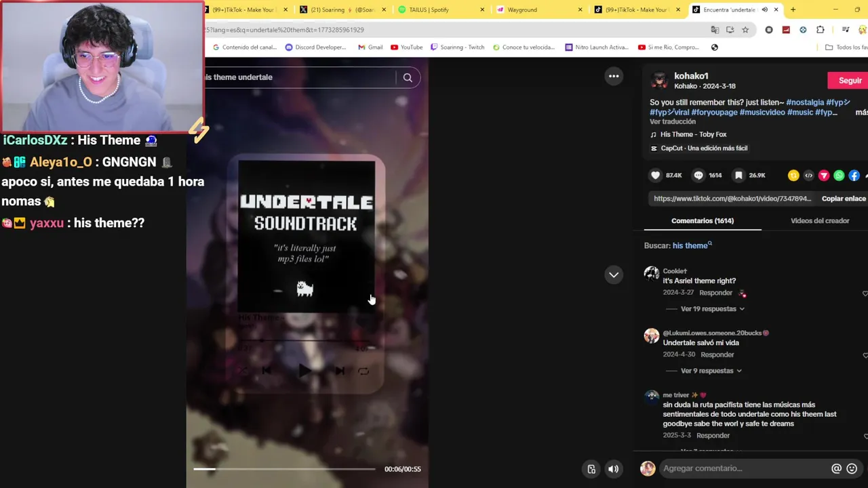Image resolution: width=868 pixels, height=488 pixels.
Task: Open the YouTube bookmark
Action: coord(407,47)
